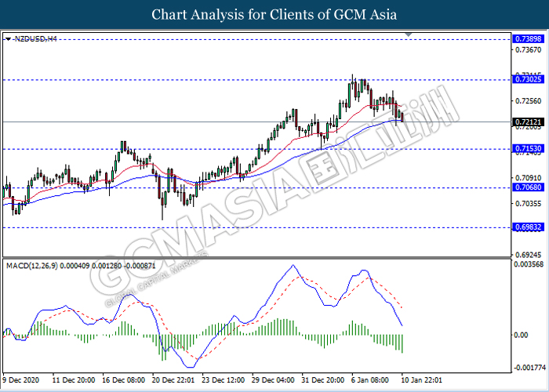The width and height of the screenshot is (549, 392).
Task: Click the Chart Analysis for Clients title
Action: 274,15
